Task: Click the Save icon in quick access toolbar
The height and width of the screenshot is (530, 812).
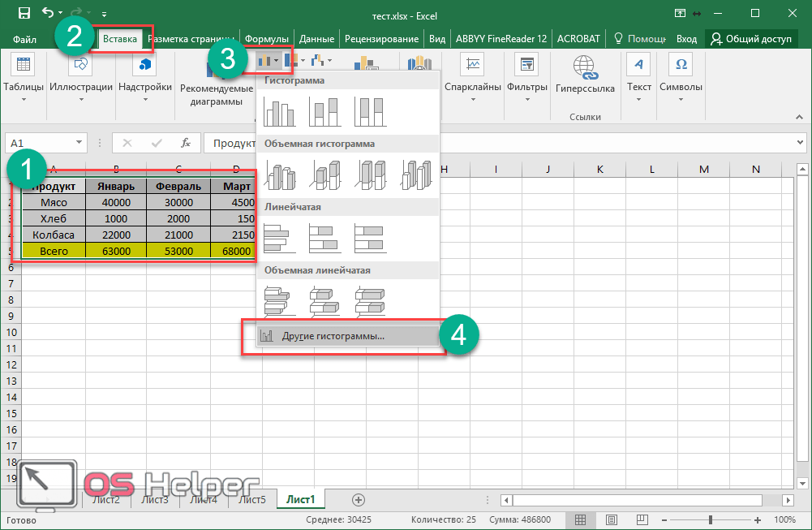Action: pyautogui.click(x=24, y=13)
